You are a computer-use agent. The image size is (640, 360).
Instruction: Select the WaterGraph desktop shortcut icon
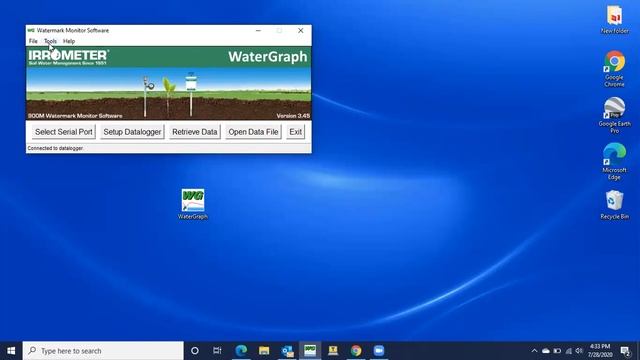pos(193,204)
